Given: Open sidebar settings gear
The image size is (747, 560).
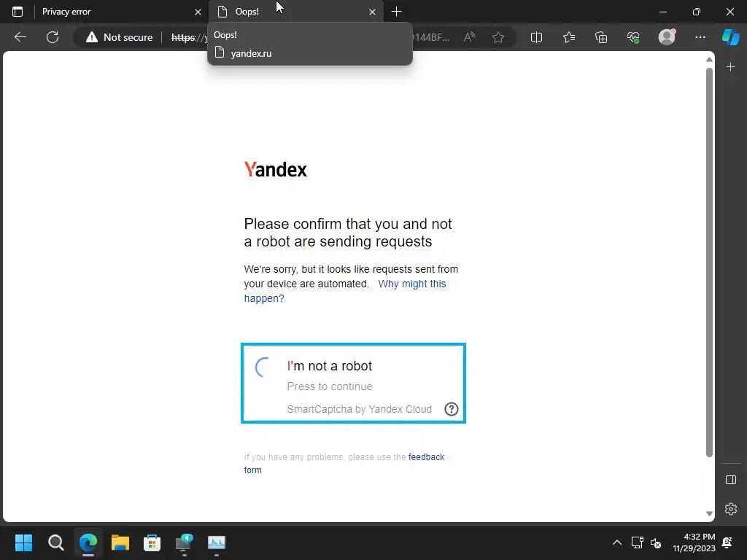Looking at the screenshot, I should point(731,509).
